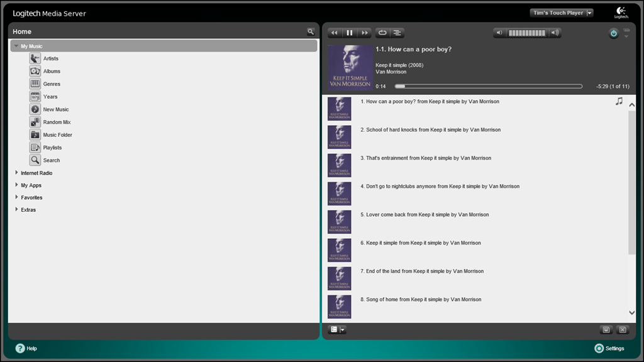Image resolution: width=644 pixels, height=362 pixels.
Task: Toggle repeat mode for playlist
Action: [x=382, y=33]
